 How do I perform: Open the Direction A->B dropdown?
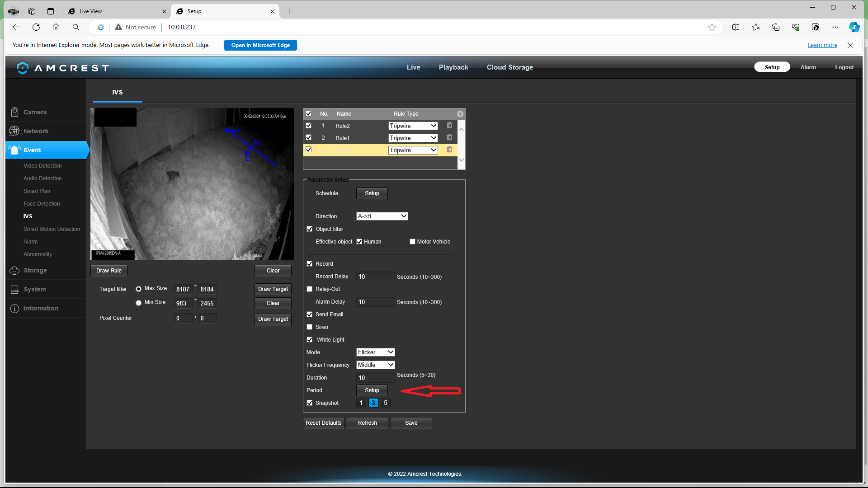point(382,216)
